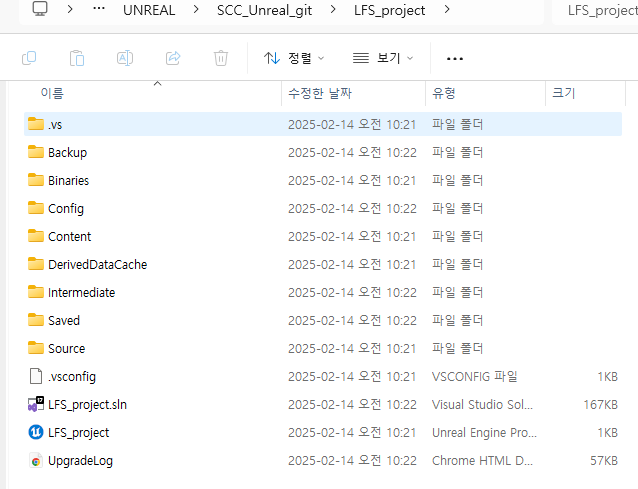Click the Backup row modified date
The width and height of the screenshot is (638, 489).
click(x=352, y=153)
